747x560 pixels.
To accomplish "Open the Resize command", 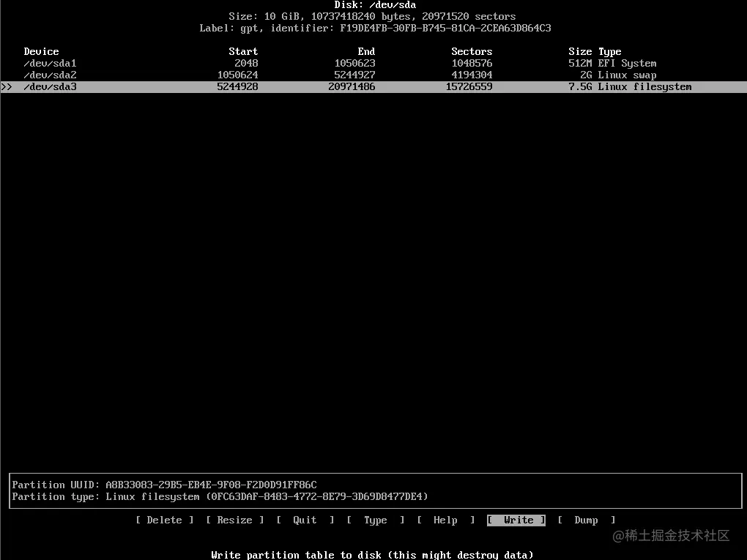I will pos(234,520).
